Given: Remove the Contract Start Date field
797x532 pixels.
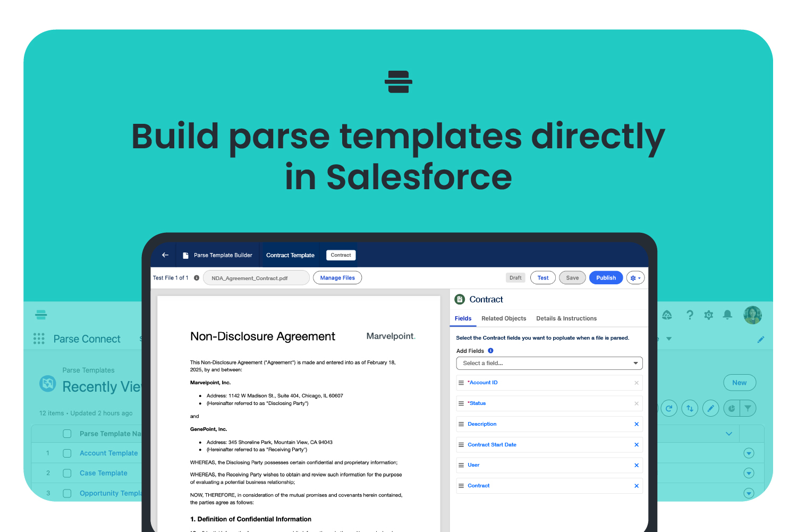Looking at the screenshot, I should 637,445.
